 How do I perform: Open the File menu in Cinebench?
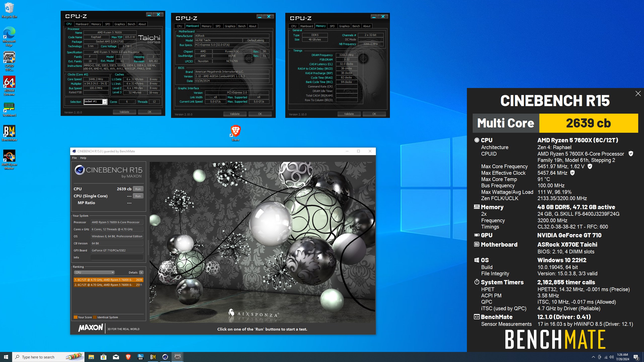point(74,158)
